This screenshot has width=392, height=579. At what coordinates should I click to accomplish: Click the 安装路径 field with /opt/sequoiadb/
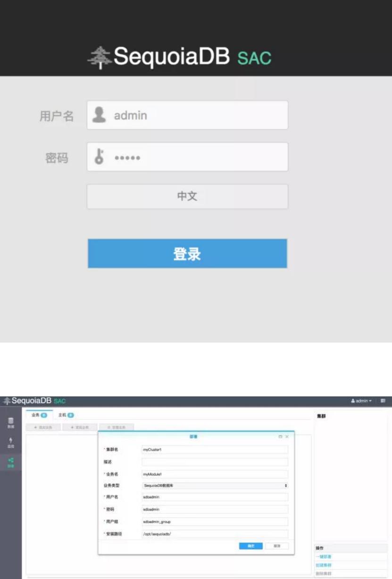pos(215,534)
